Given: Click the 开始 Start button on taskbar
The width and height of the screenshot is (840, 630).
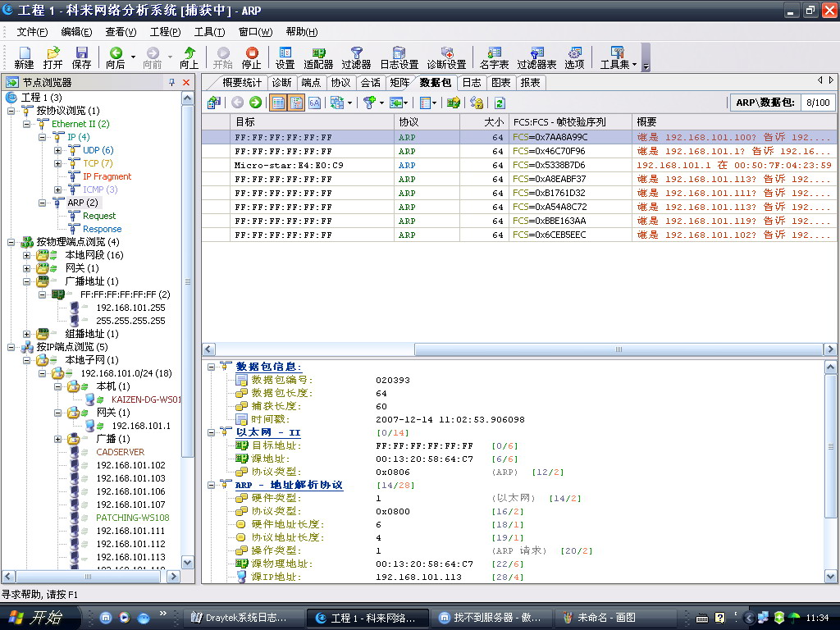Looking at the screenshot, I should [x=36, y=618].
